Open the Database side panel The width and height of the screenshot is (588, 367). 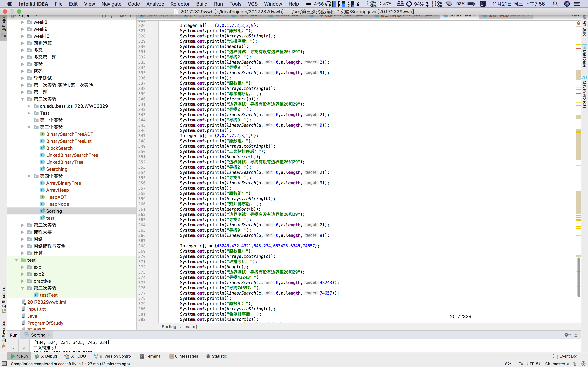click(x=585, y=56)
